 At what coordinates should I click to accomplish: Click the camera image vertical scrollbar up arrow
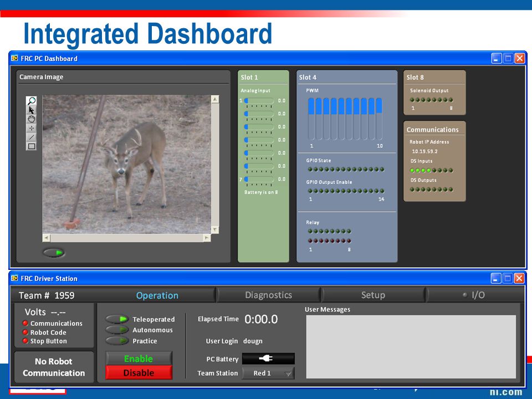(215, 99)
